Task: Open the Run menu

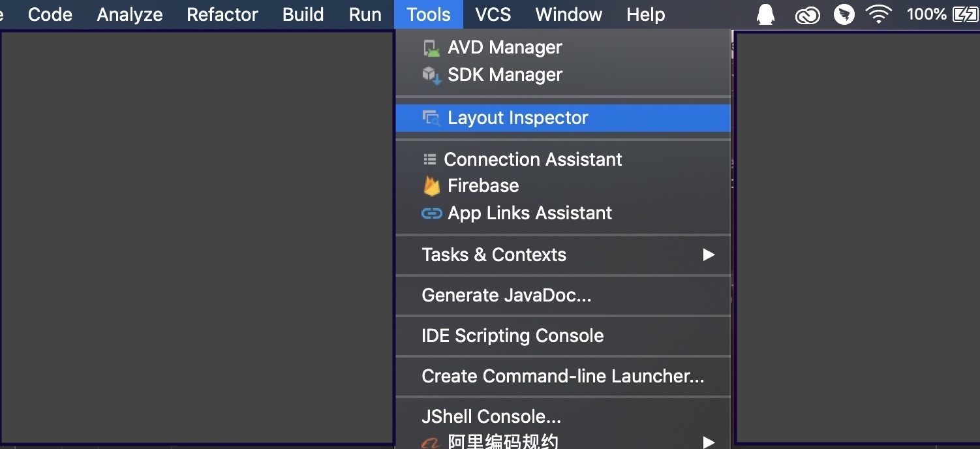Action: pos(365,14)
